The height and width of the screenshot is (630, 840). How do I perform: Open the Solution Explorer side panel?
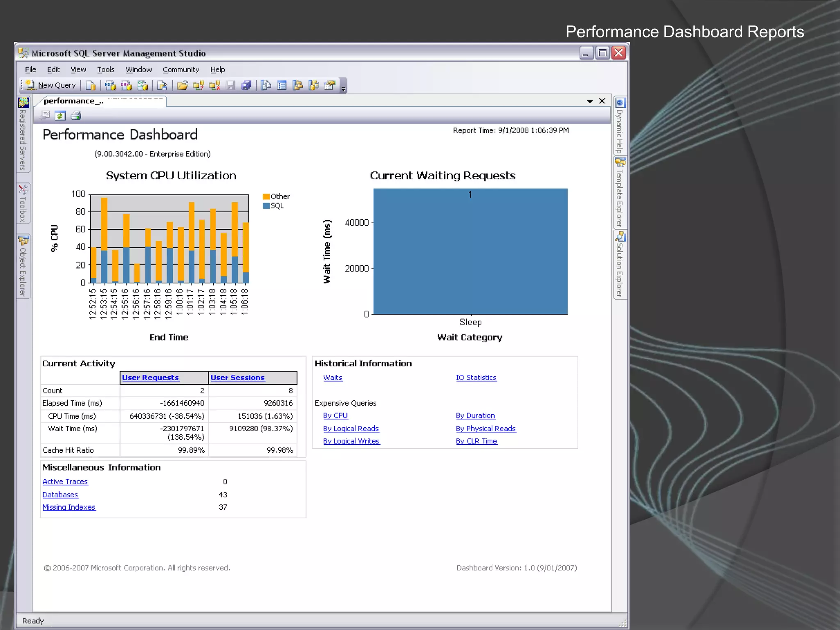point(620,265)
